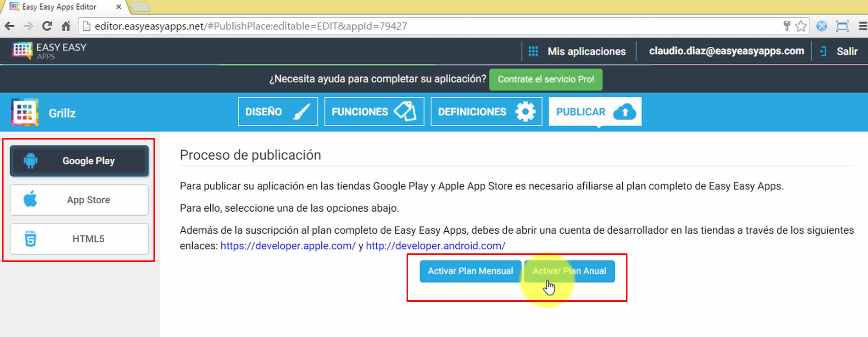Viewport: 868px width, 337px height.
Task: Open the developer.apple.com link
Action: pos(288,246)
